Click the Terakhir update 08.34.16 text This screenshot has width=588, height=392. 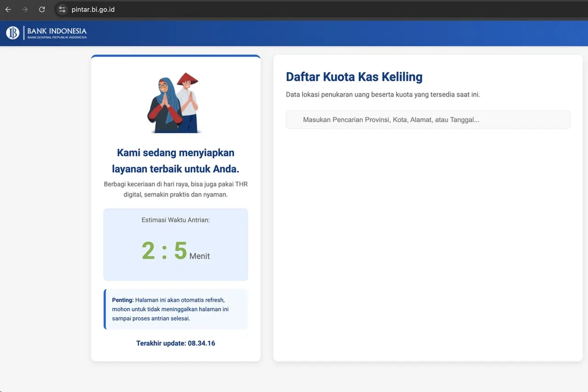(175, 343)
